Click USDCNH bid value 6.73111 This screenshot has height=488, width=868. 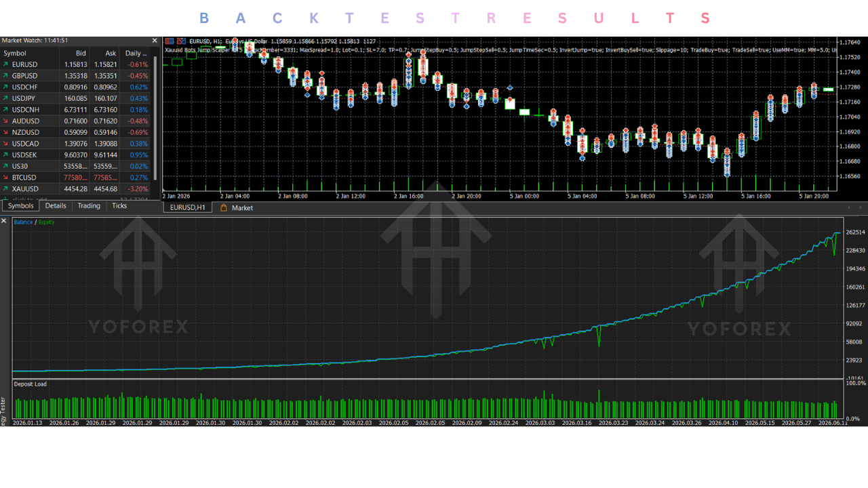pyautogui.click(x=75, y=110)
